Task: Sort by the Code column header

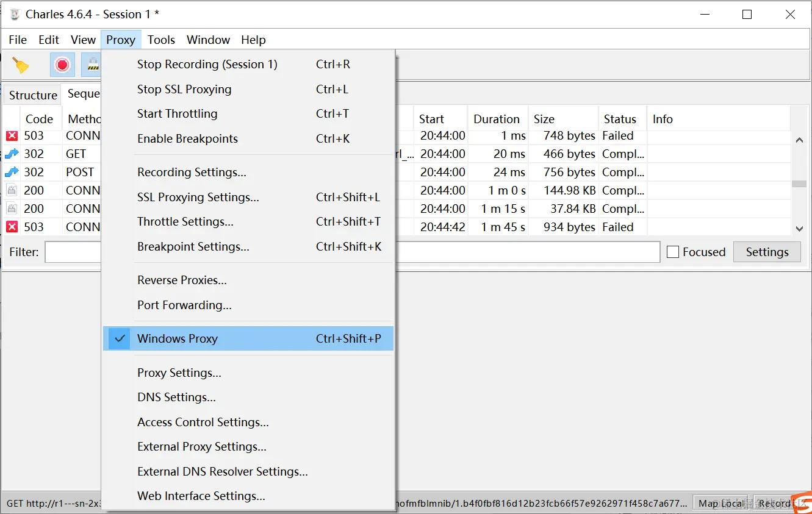Action: tap(41, 119)
